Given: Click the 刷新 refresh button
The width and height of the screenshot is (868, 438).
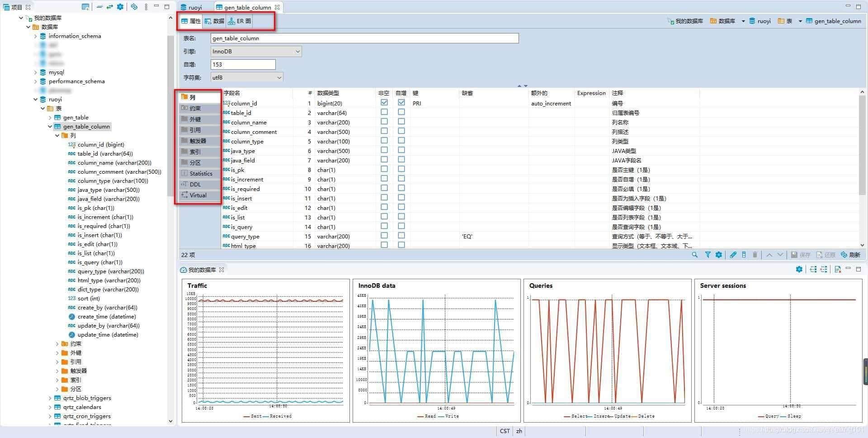Looking at the screenshot, I should coord(850,255).
